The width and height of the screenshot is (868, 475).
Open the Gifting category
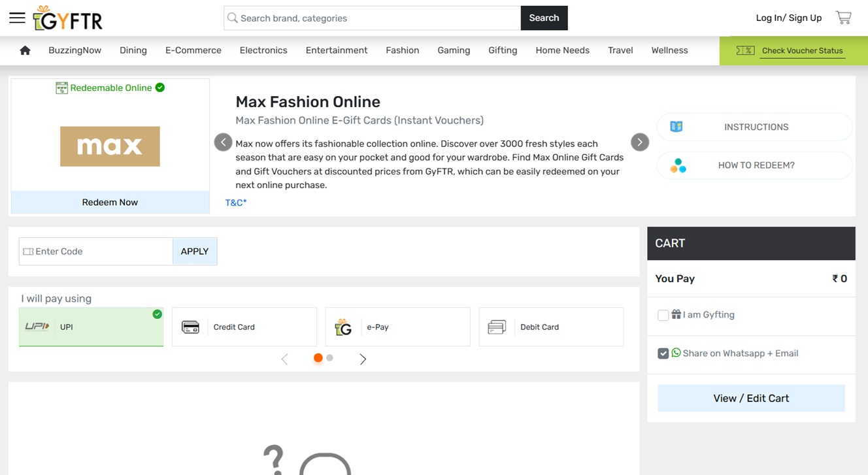pyautogui.click(x=503, y=50)
